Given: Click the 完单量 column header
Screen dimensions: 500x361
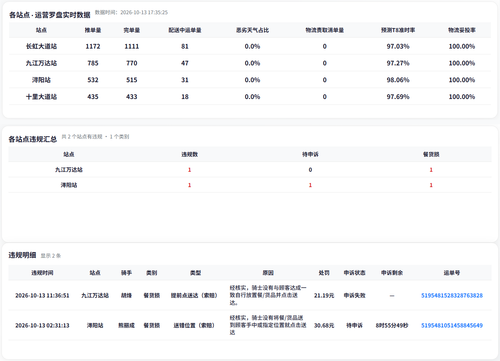Looking at the screenshot, I should [132, 30].
